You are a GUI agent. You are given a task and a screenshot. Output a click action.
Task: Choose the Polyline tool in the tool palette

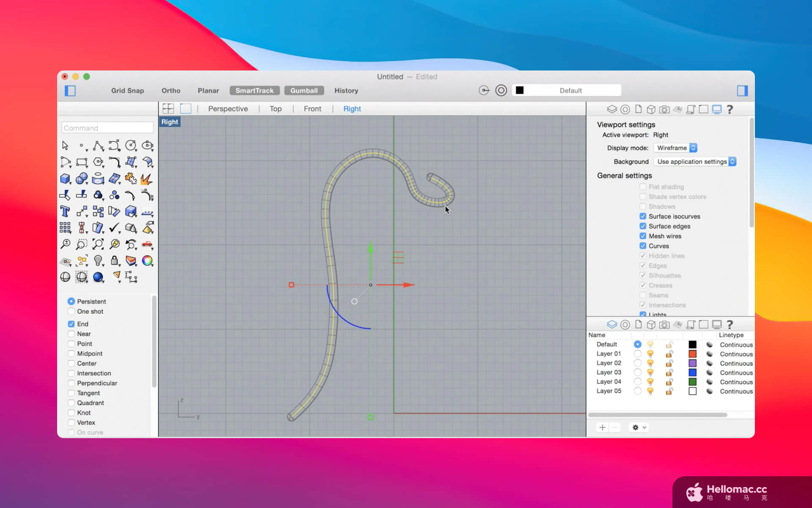pyautogui.click(x=98, y=145)
